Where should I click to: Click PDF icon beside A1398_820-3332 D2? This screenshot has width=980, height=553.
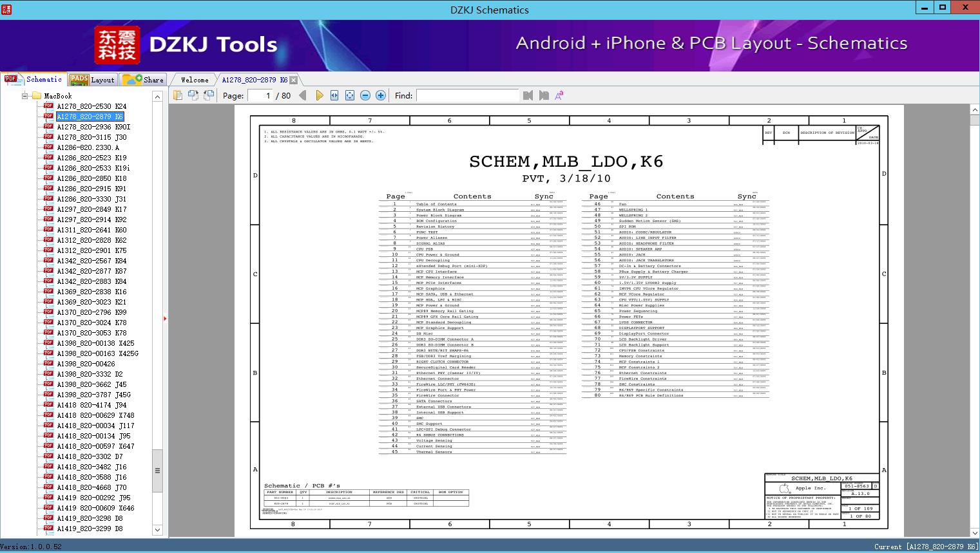pos(48,374)
